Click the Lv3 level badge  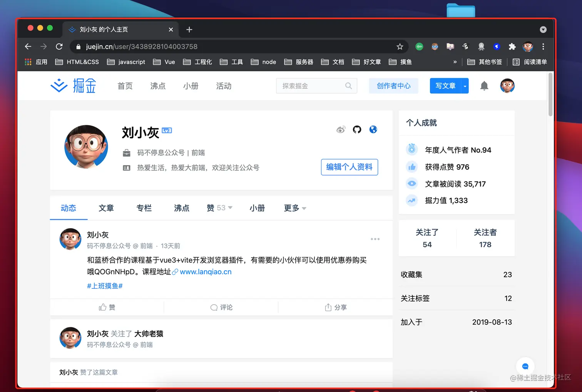(x=167, y=130)
